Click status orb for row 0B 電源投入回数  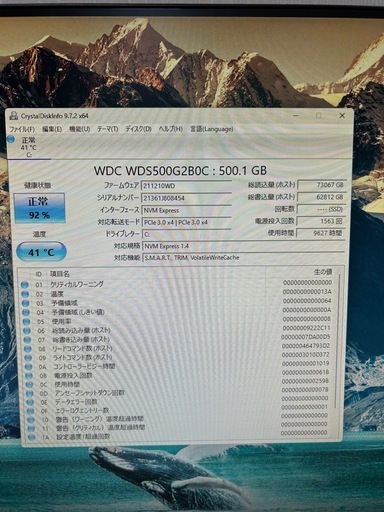pos(29,376)
